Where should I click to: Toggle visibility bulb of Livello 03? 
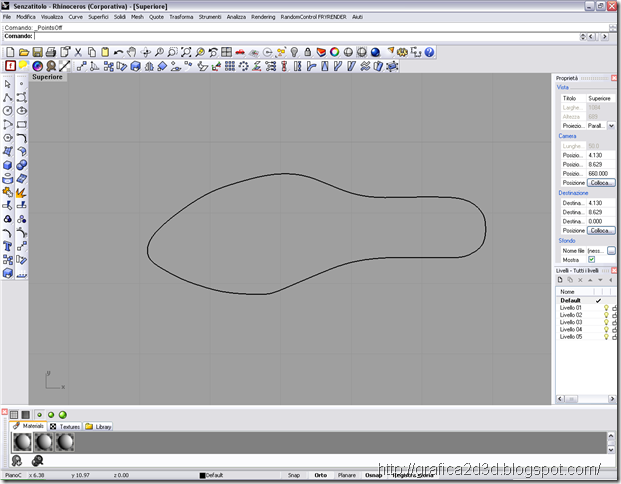(x=606, y=322)
